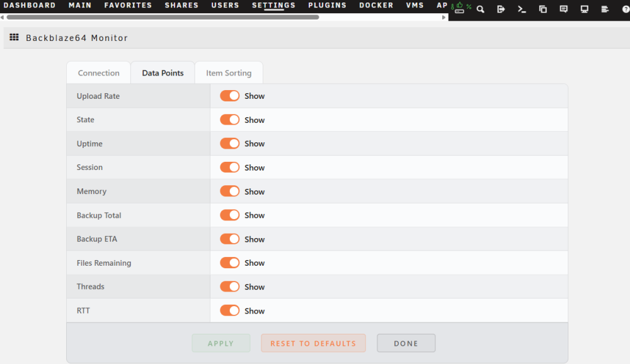This screenshot has height=364, width=630.
Task: Open the SHARES menu item
Action: point(181,5)
